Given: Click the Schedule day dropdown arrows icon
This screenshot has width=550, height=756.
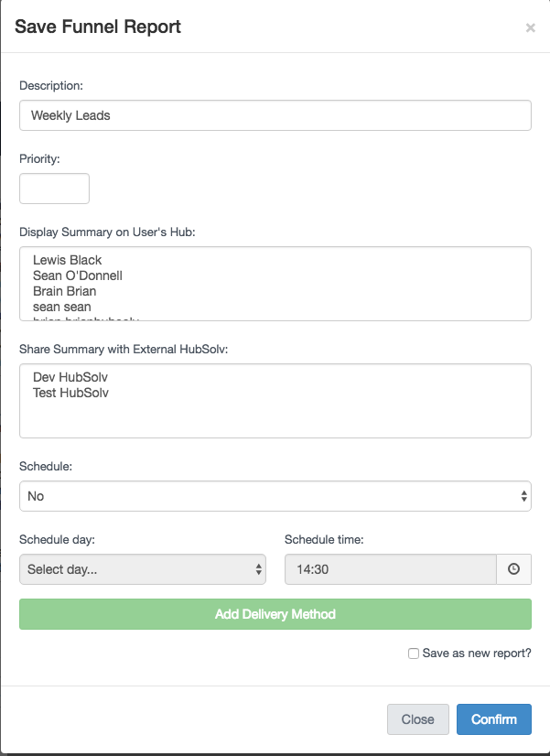Looking at the screenshot, I should (257, 569).
